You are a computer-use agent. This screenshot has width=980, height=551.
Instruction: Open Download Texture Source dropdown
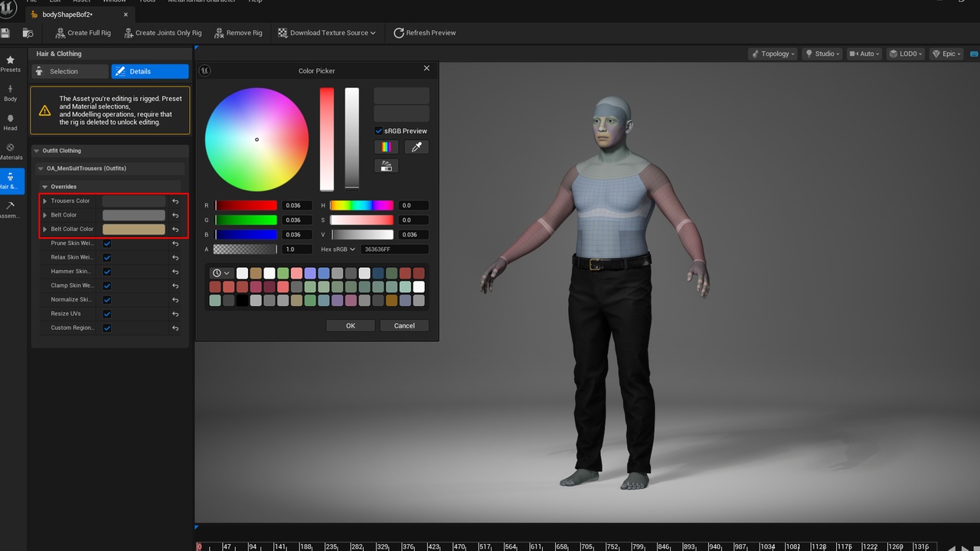[x=327, y=33]
